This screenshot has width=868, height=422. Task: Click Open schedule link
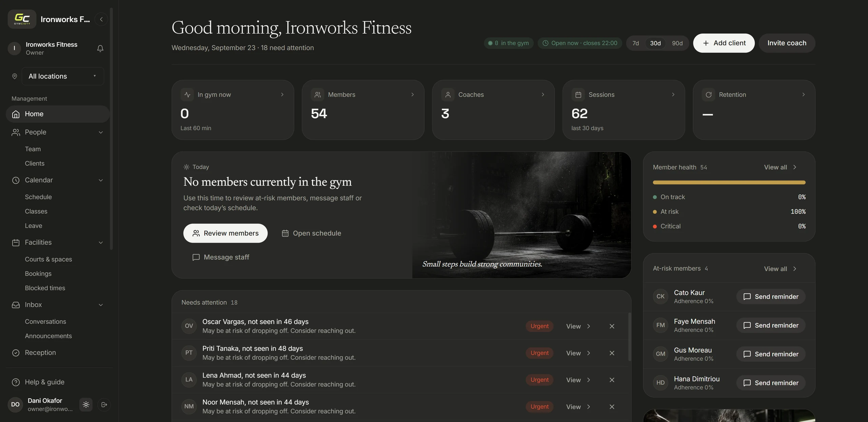(311, 233)
